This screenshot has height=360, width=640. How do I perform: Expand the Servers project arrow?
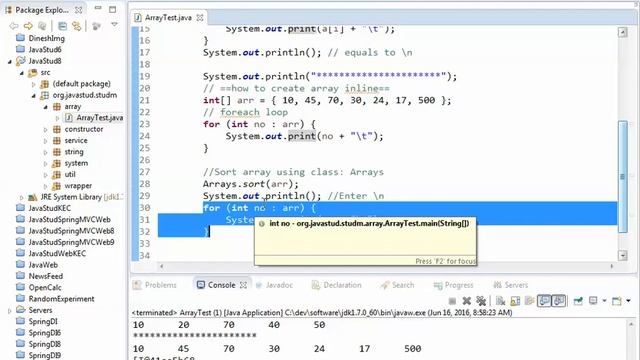click(9, 311)
